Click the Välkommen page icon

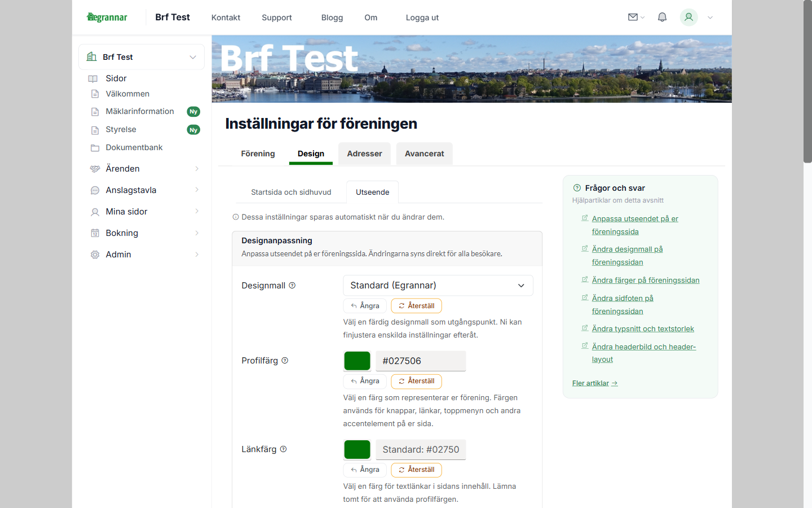pos(95,94)
